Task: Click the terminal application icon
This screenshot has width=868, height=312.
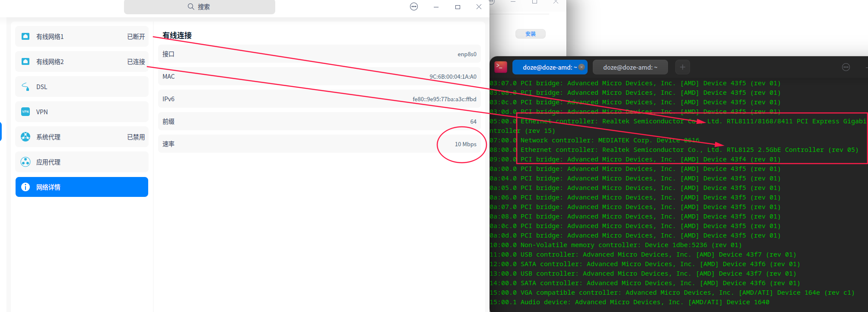Action: pos(501,67)
